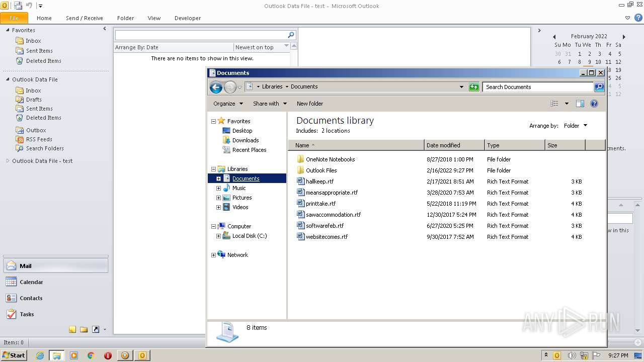The height and width of the screenshot is (362, 644).
Task: Open the File tab in Outlook
Action: pos(14,18)
